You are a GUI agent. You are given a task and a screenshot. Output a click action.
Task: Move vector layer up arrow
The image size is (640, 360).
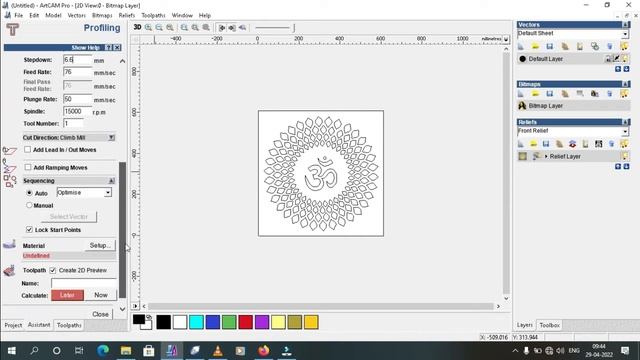pos(618,69)
